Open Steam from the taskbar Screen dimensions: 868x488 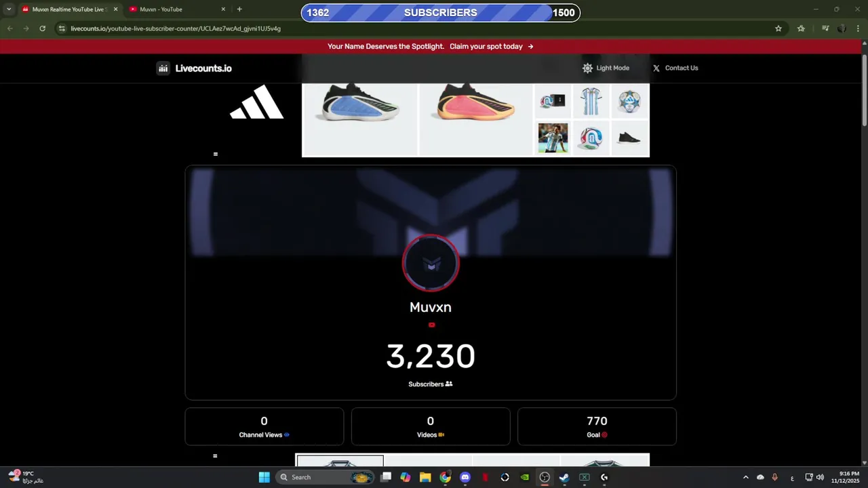pyautogui.click(x=564, y=477)
